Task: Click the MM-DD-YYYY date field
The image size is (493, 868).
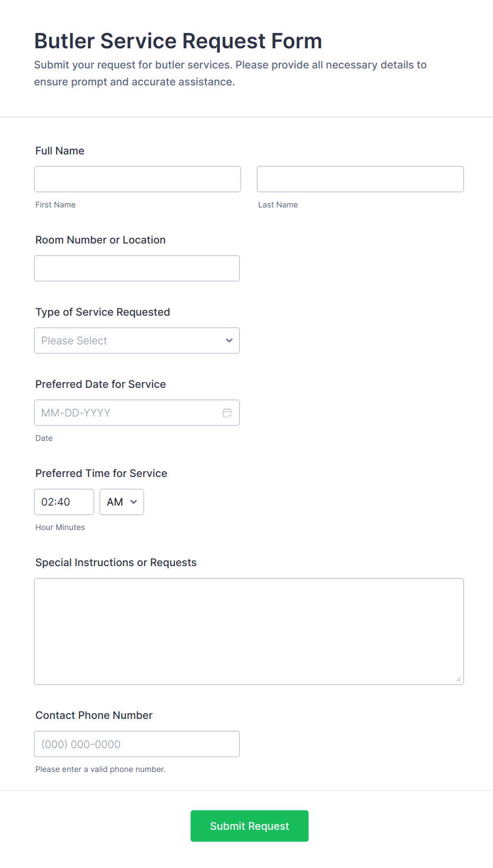Action: pyautogui.click(x=127, y=413)
